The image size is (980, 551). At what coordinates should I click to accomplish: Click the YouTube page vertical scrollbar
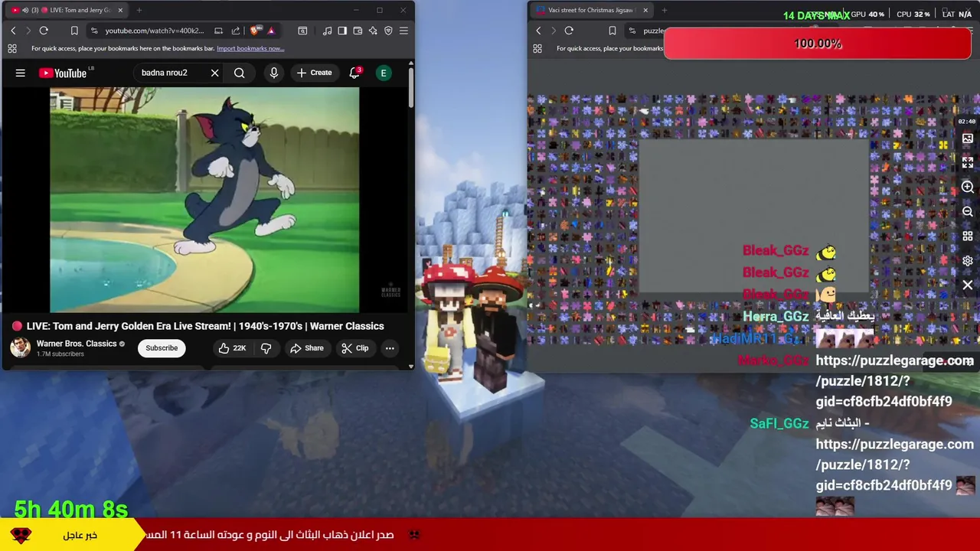coord(410,88)
